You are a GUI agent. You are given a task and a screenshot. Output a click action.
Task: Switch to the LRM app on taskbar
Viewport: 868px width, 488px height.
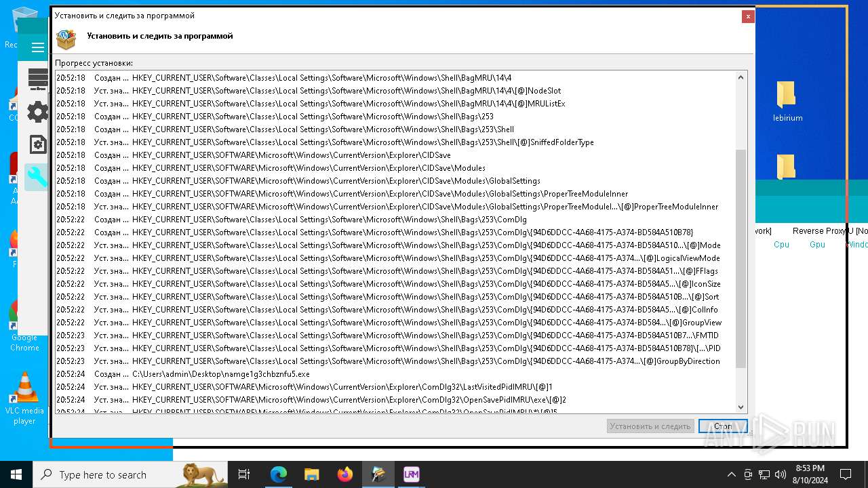click(x=411, y=474)
